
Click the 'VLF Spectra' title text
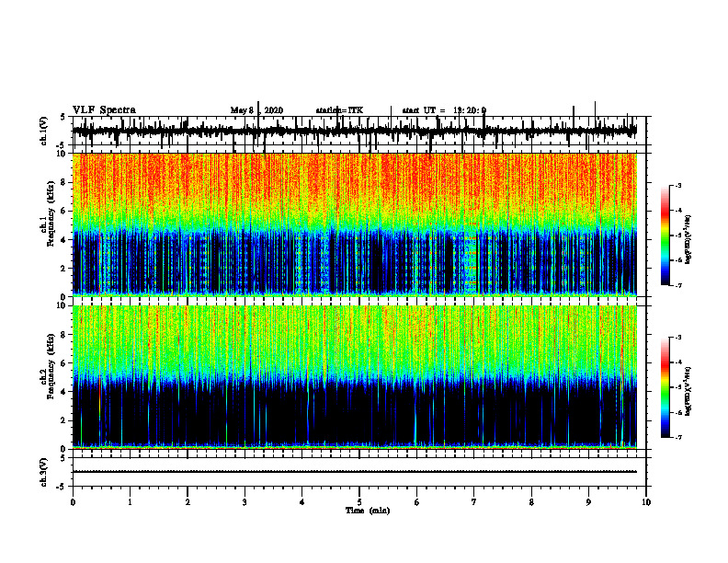(x=104, y=110)
